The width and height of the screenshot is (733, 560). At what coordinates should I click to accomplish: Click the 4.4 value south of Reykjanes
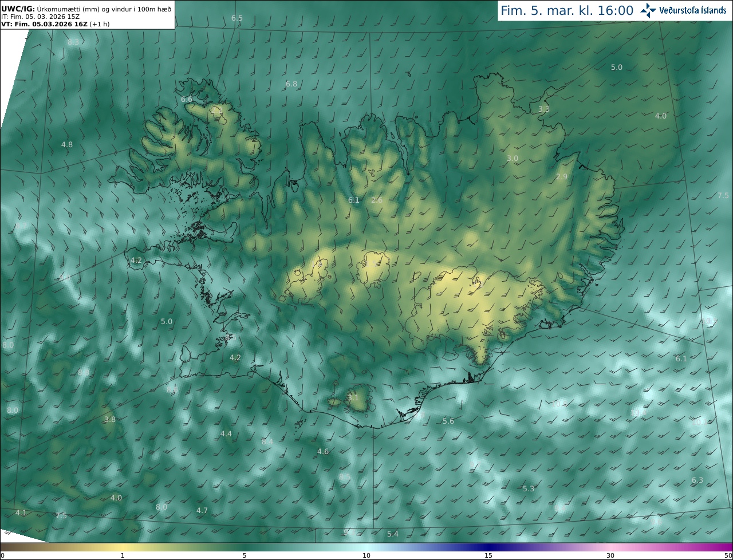[226, 434]
